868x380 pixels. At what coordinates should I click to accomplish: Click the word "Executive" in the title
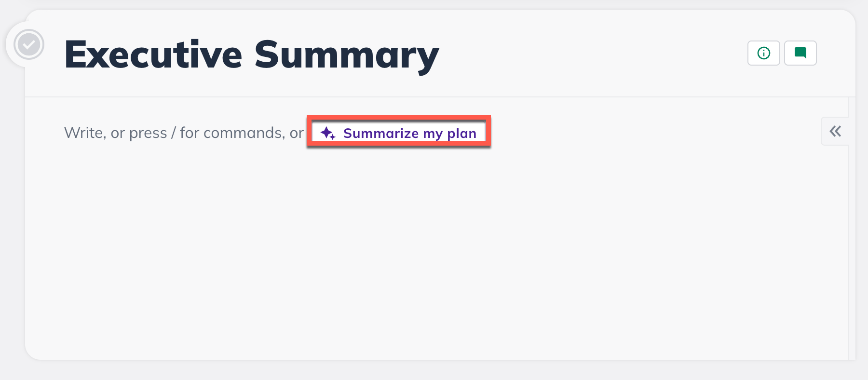click(153, 55)
